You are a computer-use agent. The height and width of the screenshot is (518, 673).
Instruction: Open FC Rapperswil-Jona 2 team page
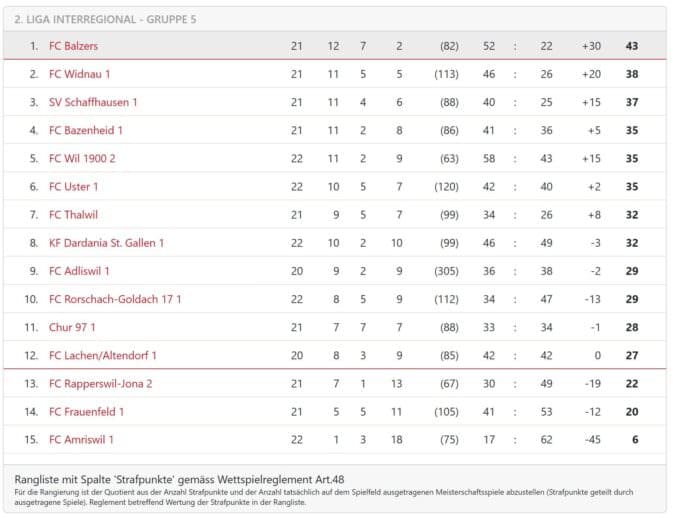[100, 383]
